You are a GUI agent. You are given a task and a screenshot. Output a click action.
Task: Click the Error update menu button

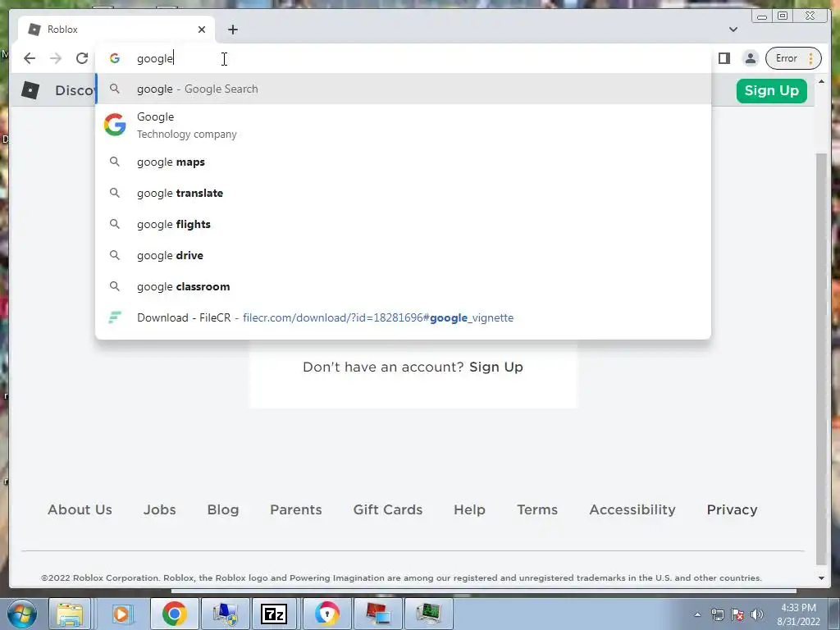[793, 58]
